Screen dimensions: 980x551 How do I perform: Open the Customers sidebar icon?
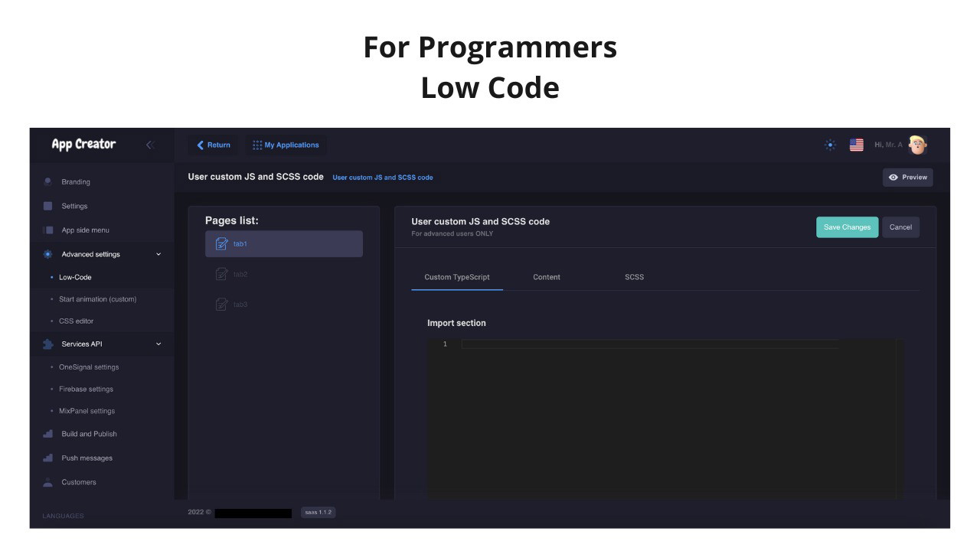pos(48,482)
